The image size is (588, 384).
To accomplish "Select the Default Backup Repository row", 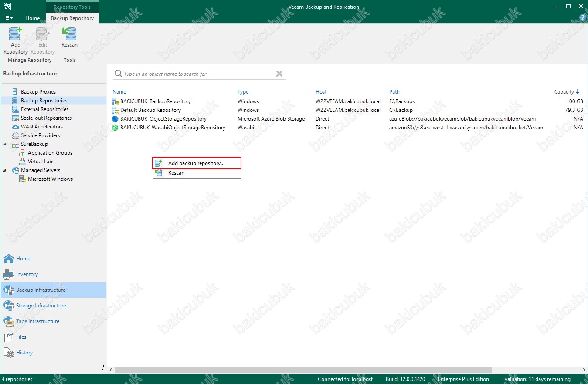I will tap(347, 110).
